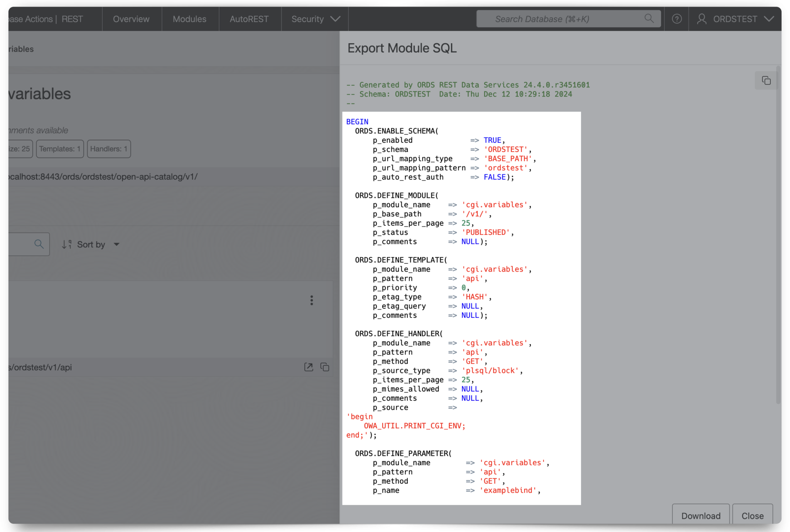
Task: Click the ORDS.DEFINE_TEMPLATE( line
Action: [401, 260]
